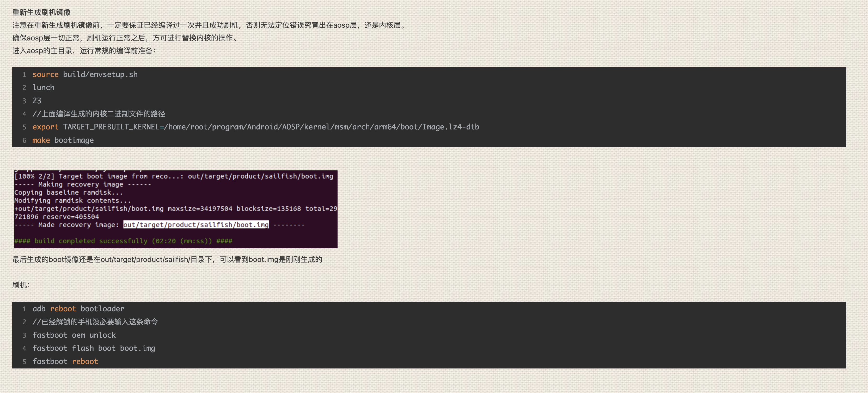Click 'adb reboot bootloader' command
Viewport: 868px width, 393px height.
tap(78, 309)
